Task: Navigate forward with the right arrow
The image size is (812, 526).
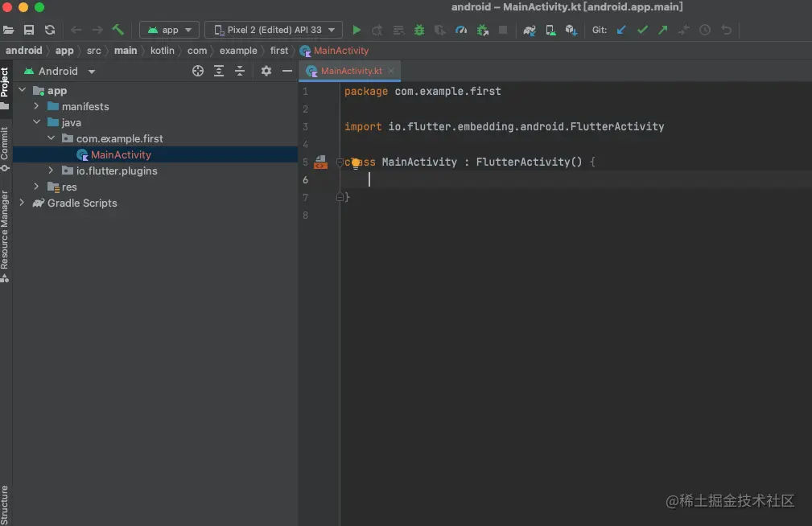Action: (97, 30)
